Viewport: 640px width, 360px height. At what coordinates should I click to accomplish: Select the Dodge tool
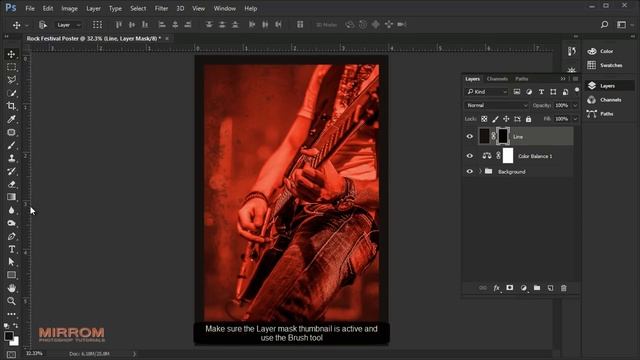pyautogui.click(x=11, y=223)
